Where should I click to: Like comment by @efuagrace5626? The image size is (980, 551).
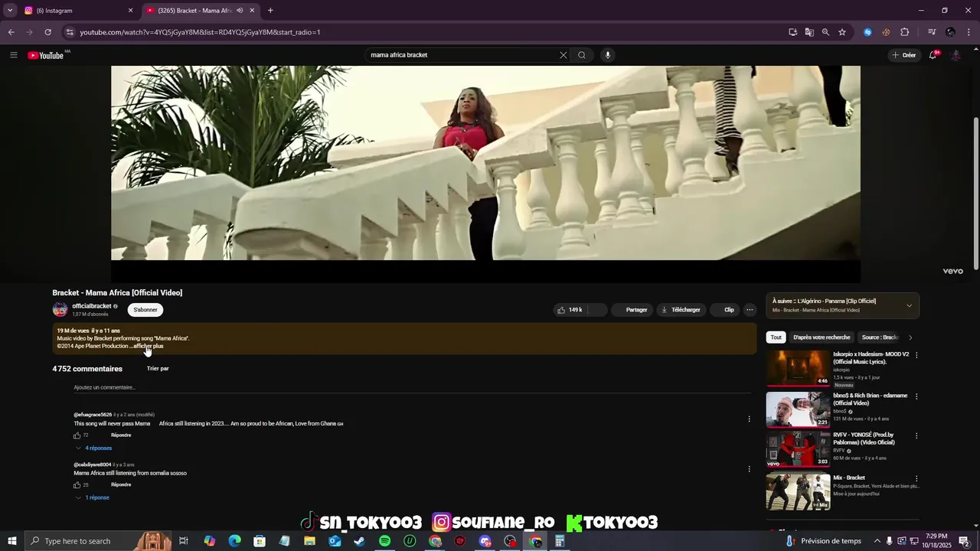click(77, 435)
